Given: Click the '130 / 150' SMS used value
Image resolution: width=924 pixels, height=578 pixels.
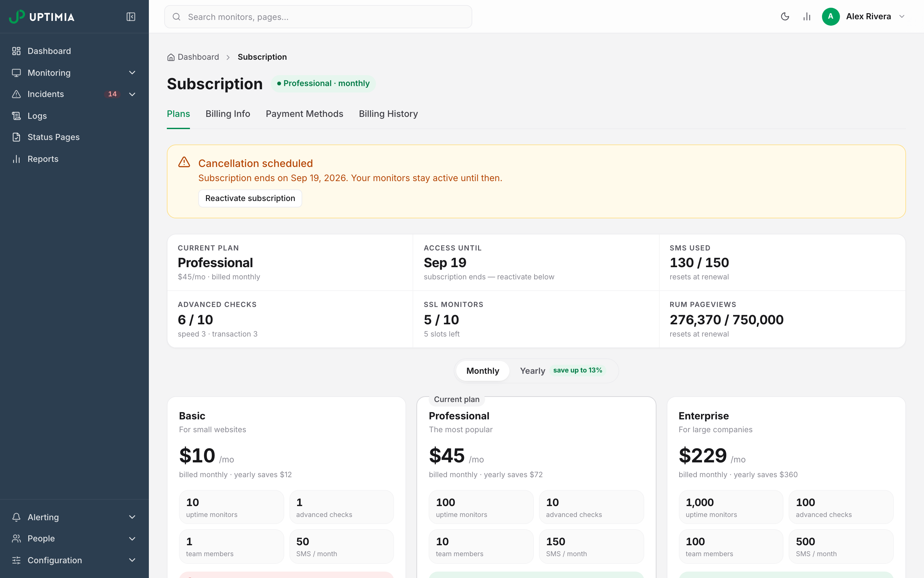Looking at the screenshot, I should [699, 263].
